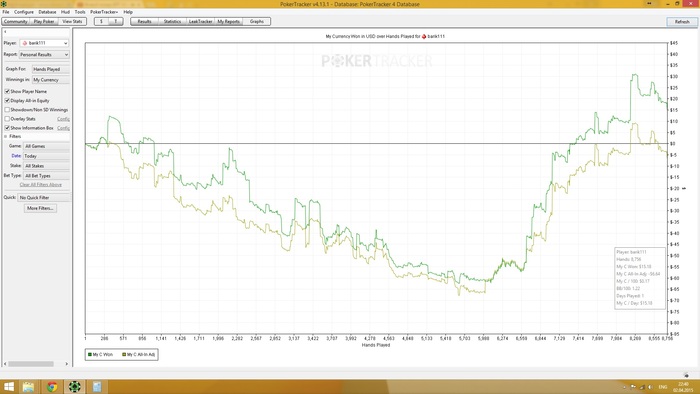Click the action center flag tray icon
This screenshot has width=700, height=394.
[633, 387]
